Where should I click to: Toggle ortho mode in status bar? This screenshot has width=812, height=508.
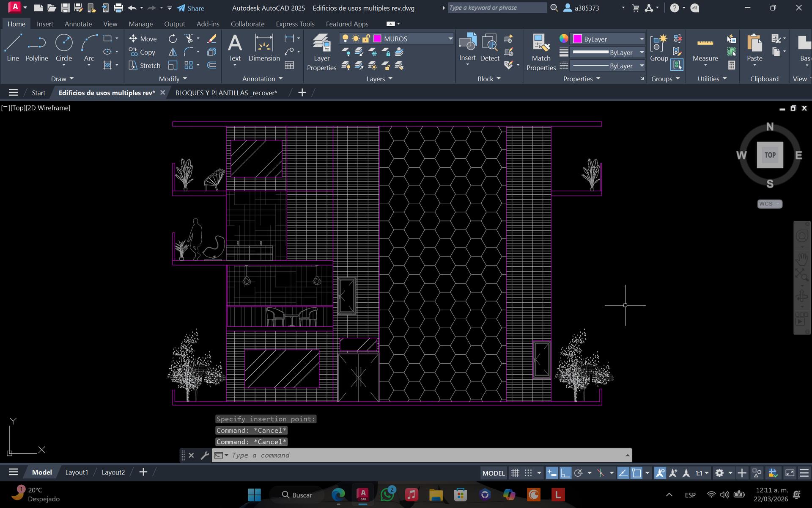point(565,473)
